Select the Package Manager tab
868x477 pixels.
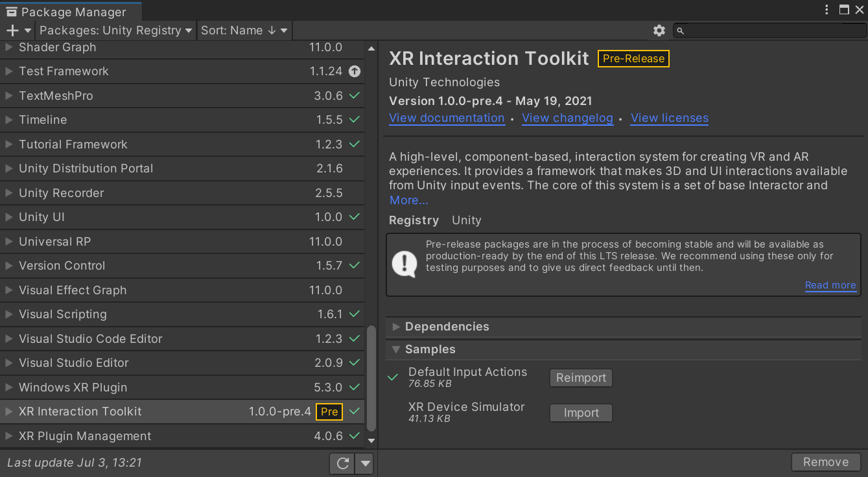click(70, 12)
